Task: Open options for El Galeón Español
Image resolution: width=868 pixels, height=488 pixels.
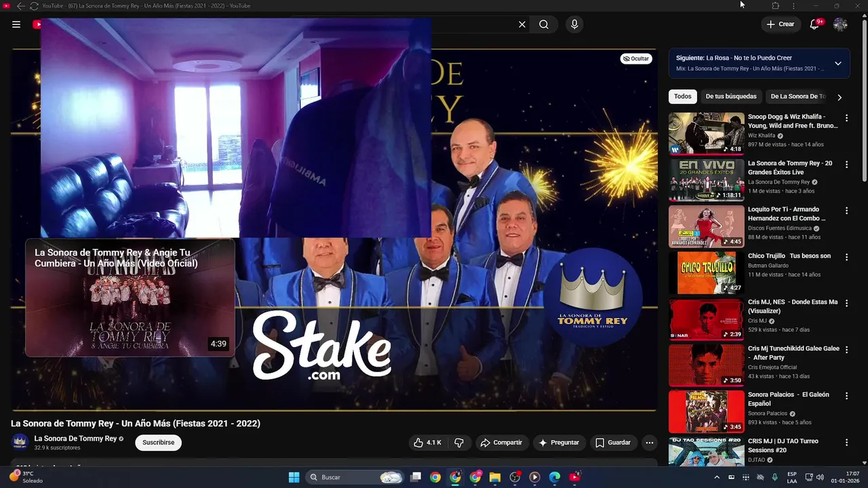Action: point(846,396)
